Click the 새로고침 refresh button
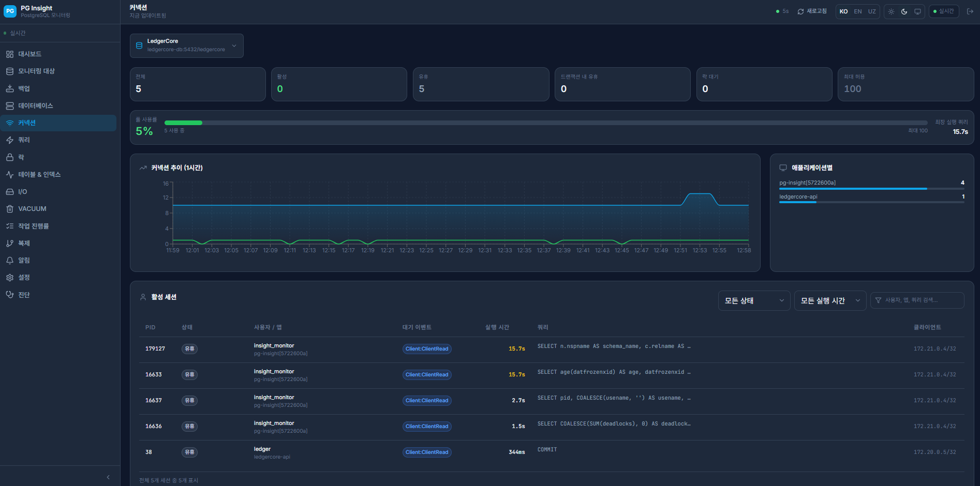The width and height of the screenshot is (980, 486). pyautogui.click(x=812, y=11)
